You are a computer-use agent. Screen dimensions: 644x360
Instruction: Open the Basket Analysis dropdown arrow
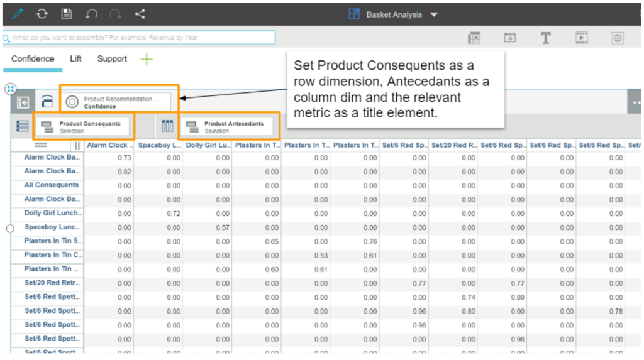(434, 14)
